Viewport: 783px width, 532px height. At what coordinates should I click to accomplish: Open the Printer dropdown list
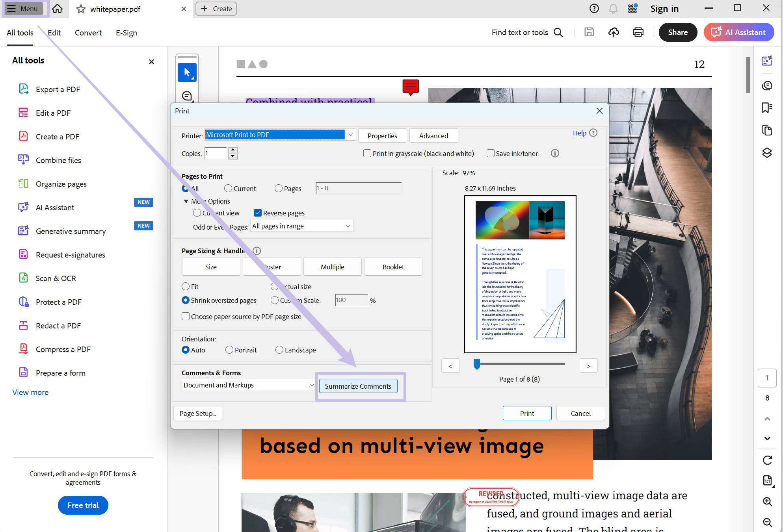tap(350, 135)
